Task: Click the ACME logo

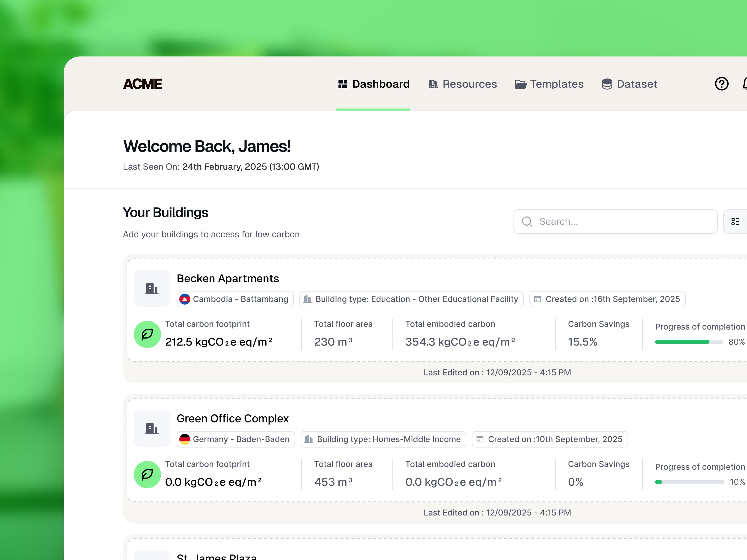Action: tap(142, 84)
